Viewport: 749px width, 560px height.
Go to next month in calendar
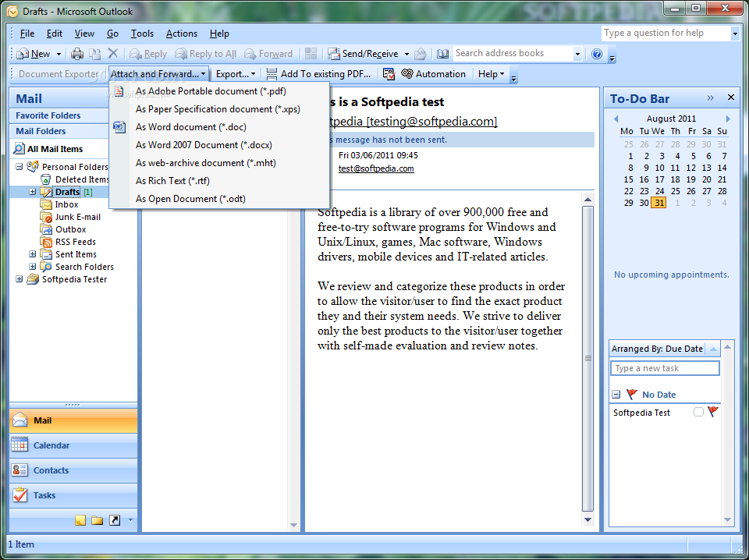728,119
